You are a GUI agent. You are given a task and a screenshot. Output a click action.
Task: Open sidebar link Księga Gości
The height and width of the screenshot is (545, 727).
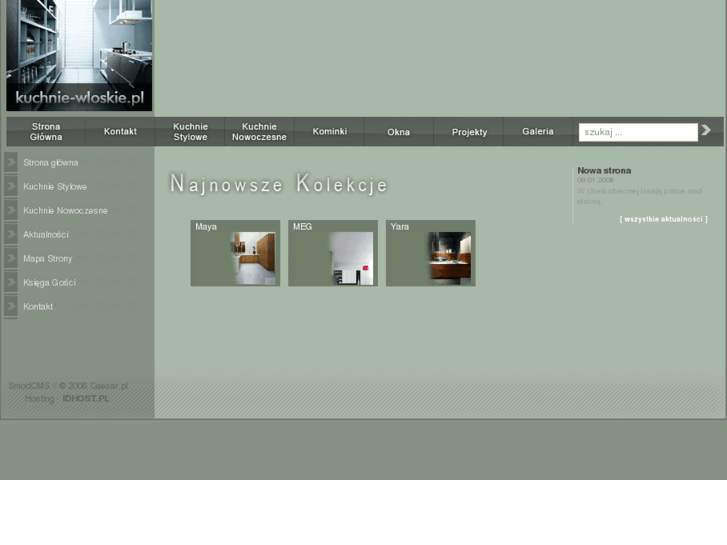[x=50, y=282]
